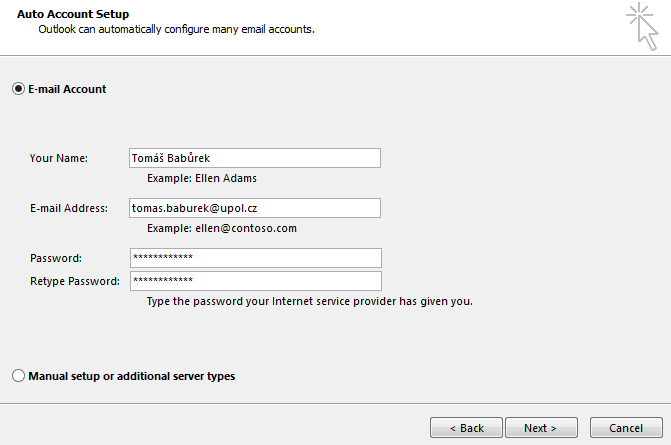Choose Manual setup or additional server types

point(18,376)
